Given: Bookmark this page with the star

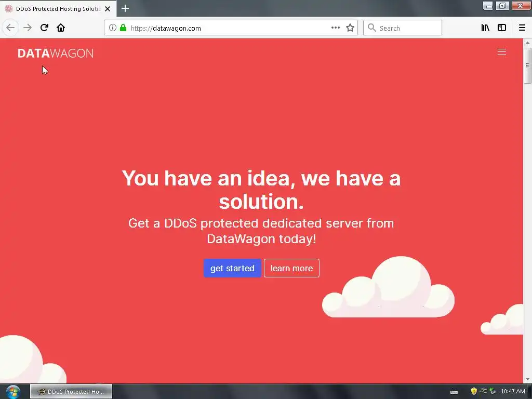Looking at the screenshot, I should click(x=350, y=28).
